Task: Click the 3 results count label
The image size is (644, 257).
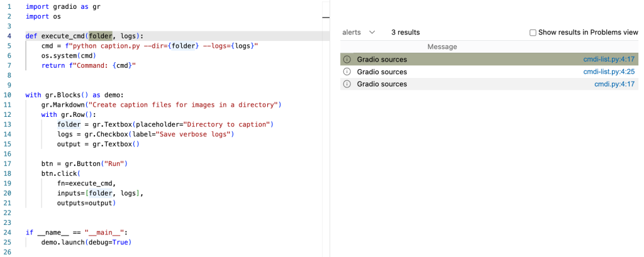Action: [x=405, y=32]
